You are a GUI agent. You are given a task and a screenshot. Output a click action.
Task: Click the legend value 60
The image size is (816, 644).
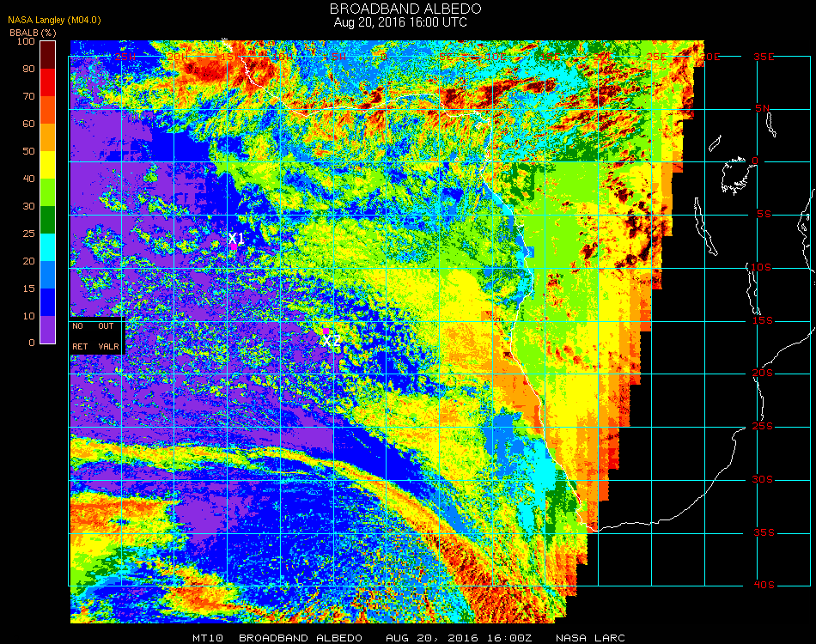pos(28,124)
